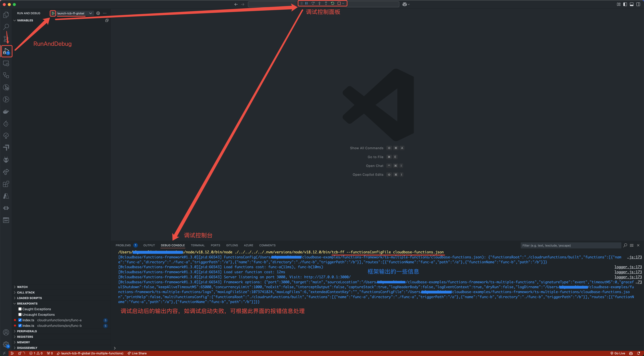644x356 pixels.
Task: Click the Stop debugging red square icon
Action: point(340,4)
